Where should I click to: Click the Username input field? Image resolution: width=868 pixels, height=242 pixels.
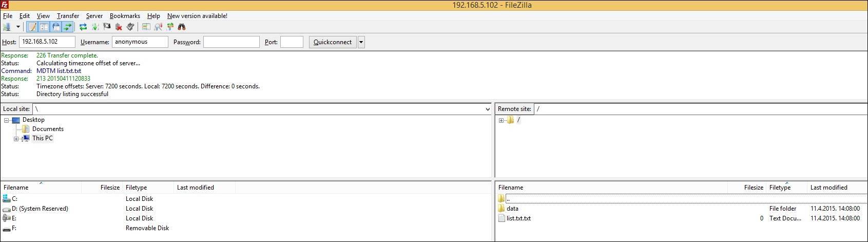click(140, 42)
